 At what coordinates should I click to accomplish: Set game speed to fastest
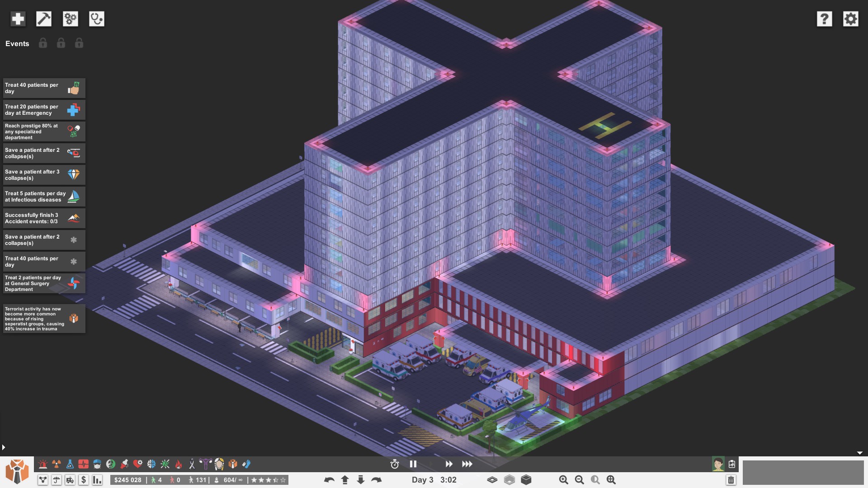point(467,464)
